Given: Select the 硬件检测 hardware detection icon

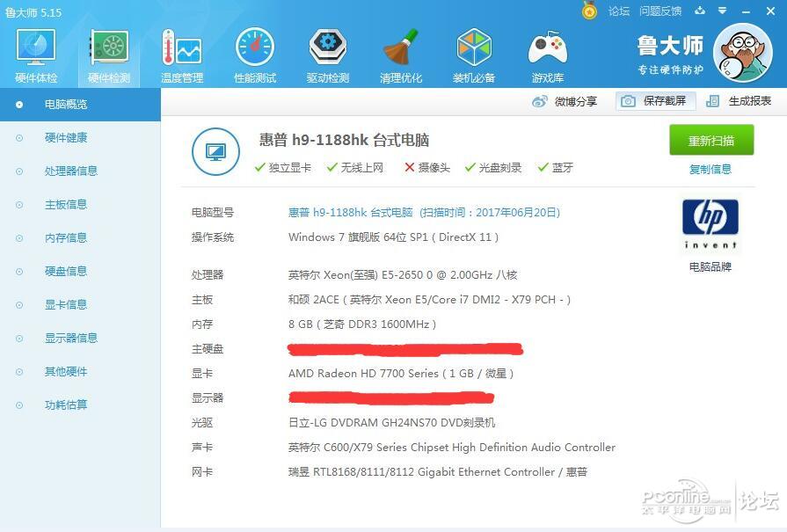Looking at the screenshot, I should (109, 56).
